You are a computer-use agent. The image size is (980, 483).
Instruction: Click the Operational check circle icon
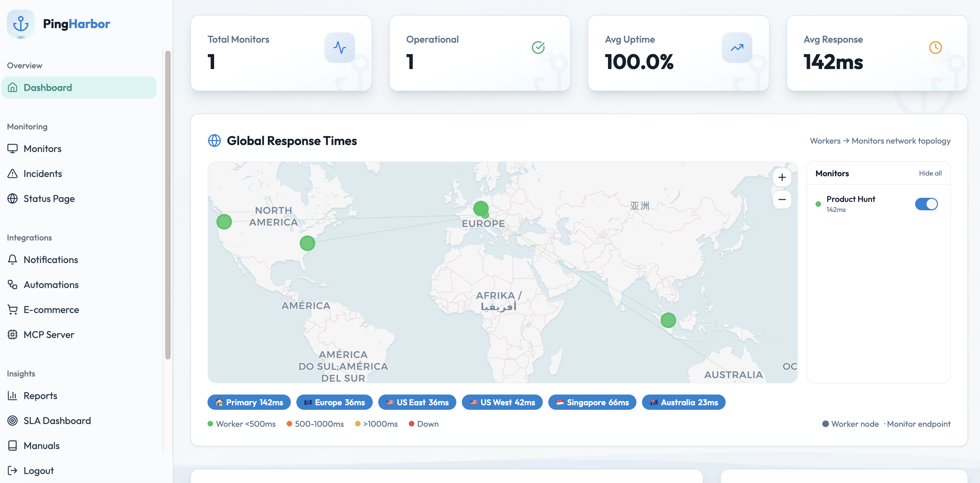tap(538, 48)
